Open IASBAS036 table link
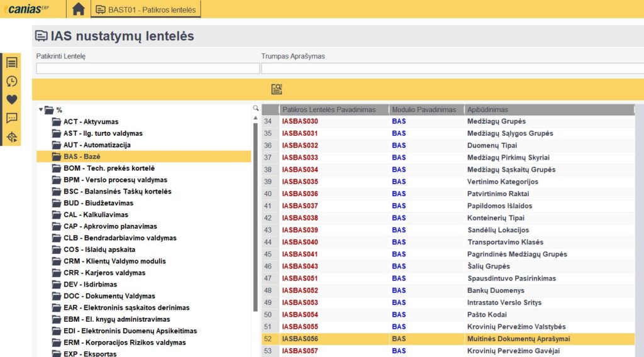This screenshot has width=644, height=357. point(300,194)
